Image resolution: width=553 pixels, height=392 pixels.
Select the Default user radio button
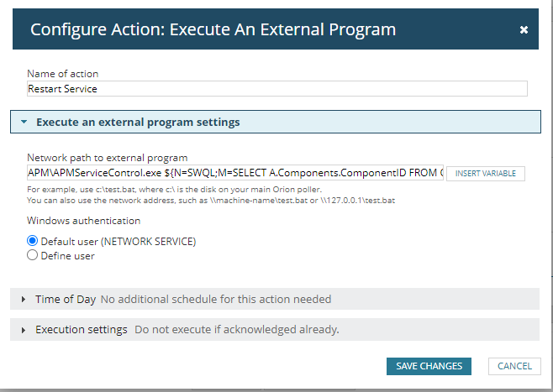[33, 241]
